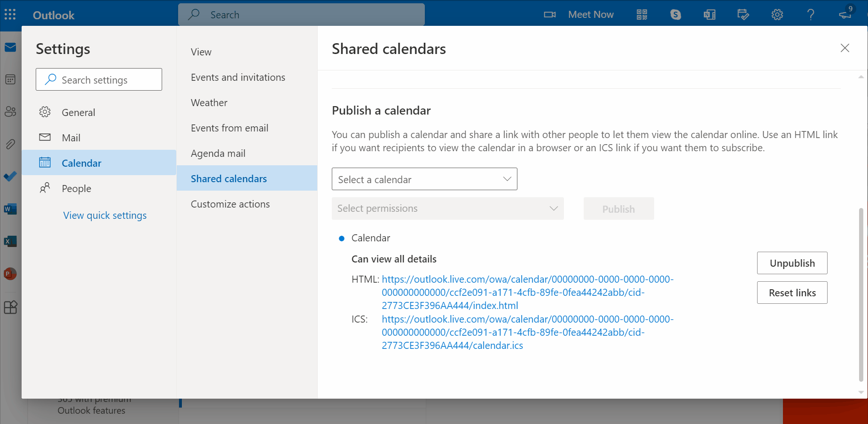Open the app launcher waffle icon

[x=10, y=15]
